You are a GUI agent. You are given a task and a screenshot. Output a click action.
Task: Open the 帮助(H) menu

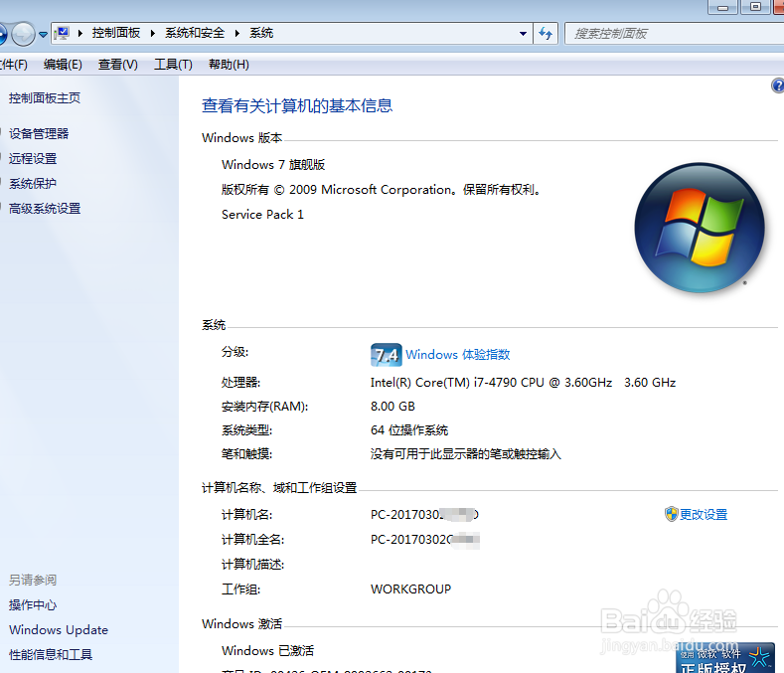coord(229,65)
